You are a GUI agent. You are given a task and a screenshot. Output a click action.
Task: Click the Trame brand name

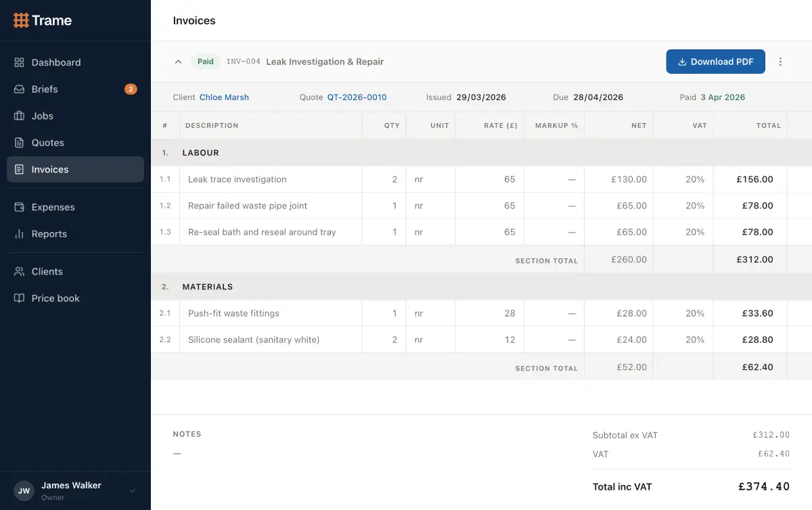51,20
